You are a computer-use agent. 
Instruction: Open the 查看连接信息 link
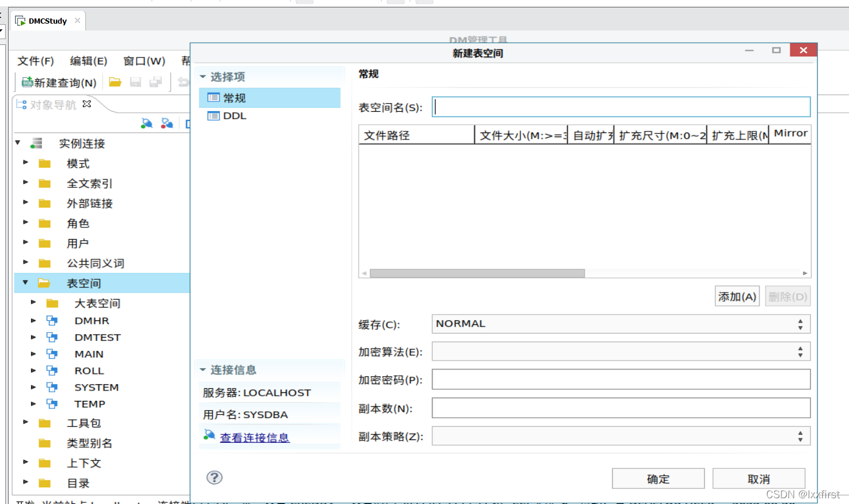[x=254, y=438]
